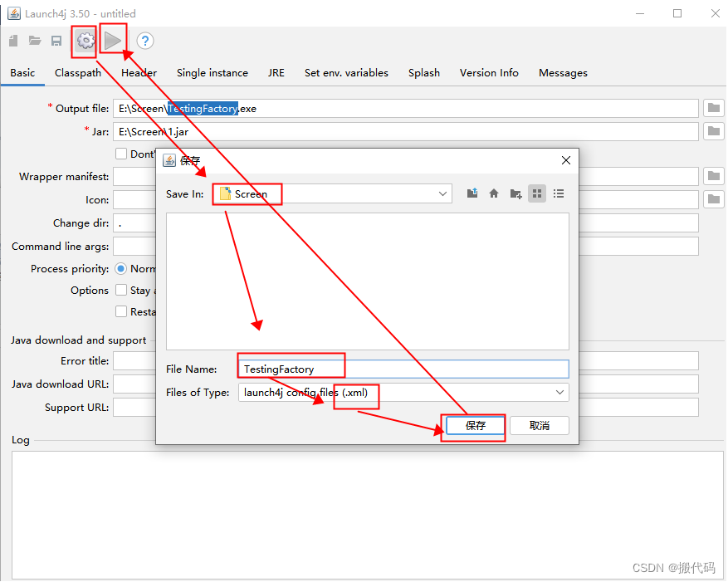Screen dimensions: 728x582
Task: Expand the Files of Type dropdown
Action: (x=560, y=393)
